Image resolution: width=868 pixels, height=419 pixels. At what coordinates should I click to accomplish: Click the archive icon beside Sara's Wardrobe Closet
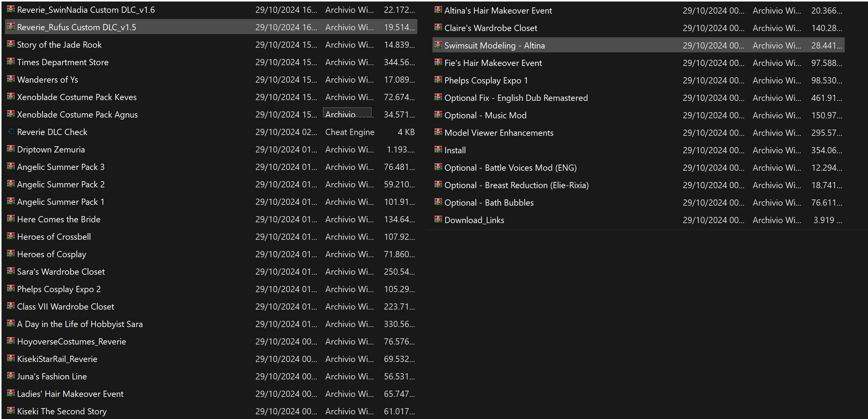coord(11,271)
